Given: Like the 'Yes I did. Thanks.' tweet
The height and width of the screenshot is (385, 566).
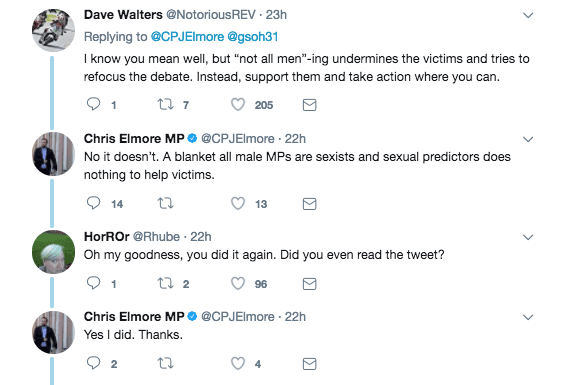Looking at the screenshot, I should coord(238,363).
